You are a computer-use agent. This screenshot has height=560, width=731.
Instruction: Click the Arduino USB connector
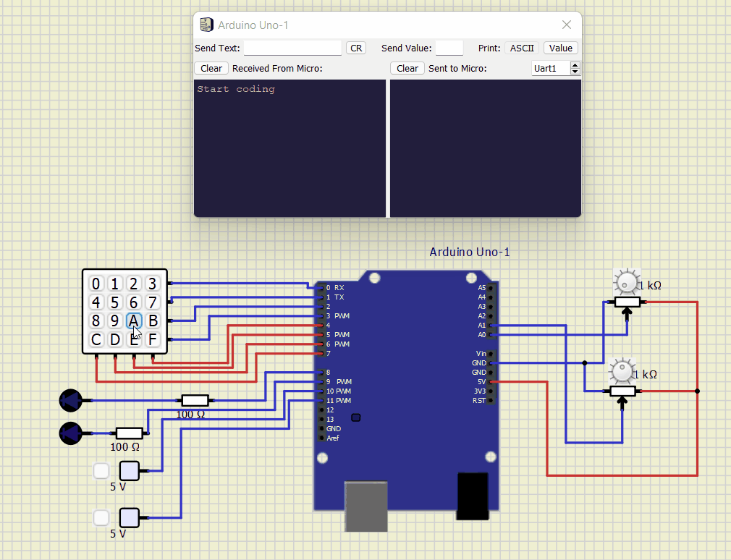pyautogui.click(x=366, y=506)
